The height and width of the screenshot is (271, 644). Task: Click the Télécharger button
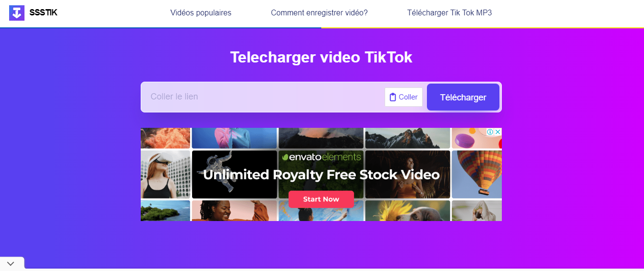click(x=463, y=98)
